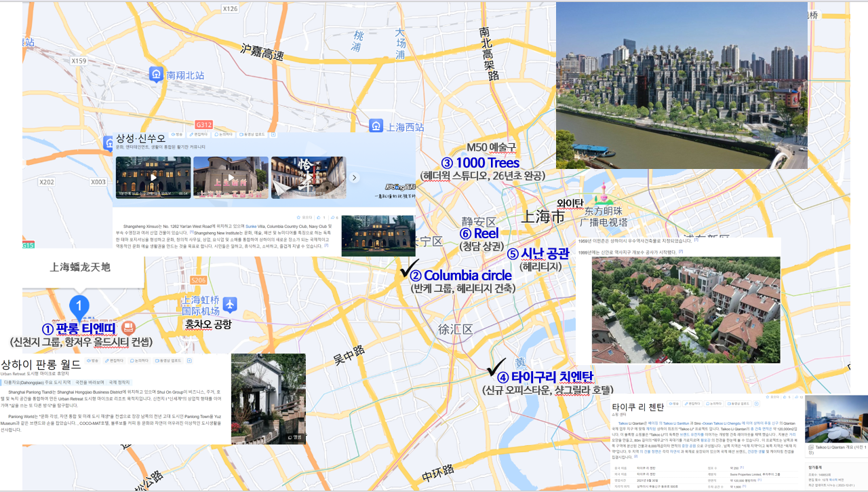Viewport: 868px width, 492px height.
Task: Click the S206 road badge
Action: point(198,280)
